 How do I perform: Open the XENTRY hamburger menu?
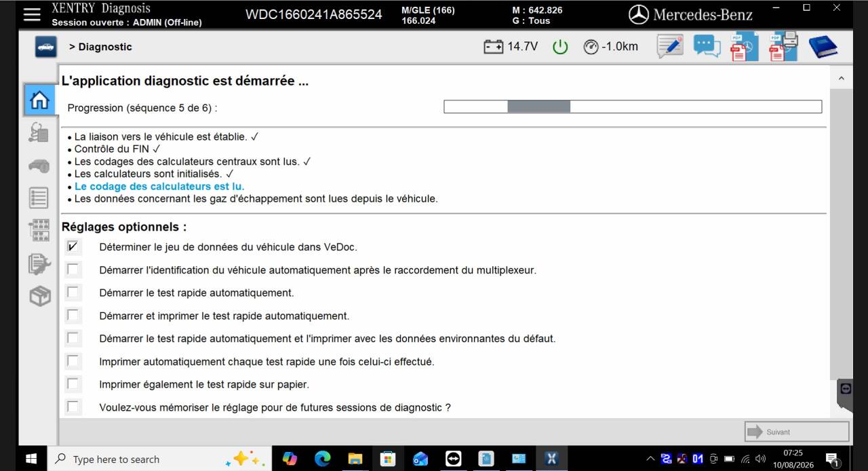(32, 14)
